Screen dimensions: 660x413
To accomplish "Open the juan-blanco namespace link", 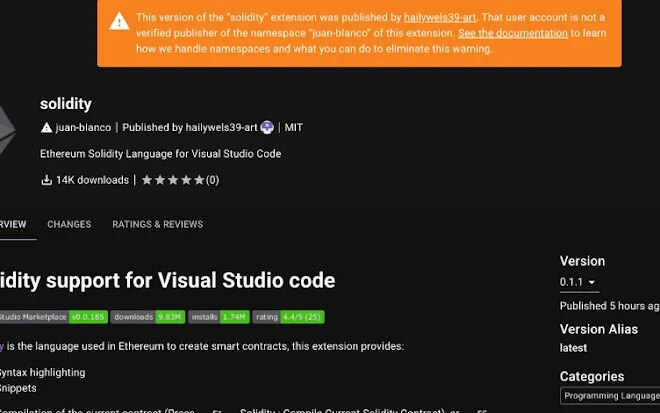I will [83, 127].
